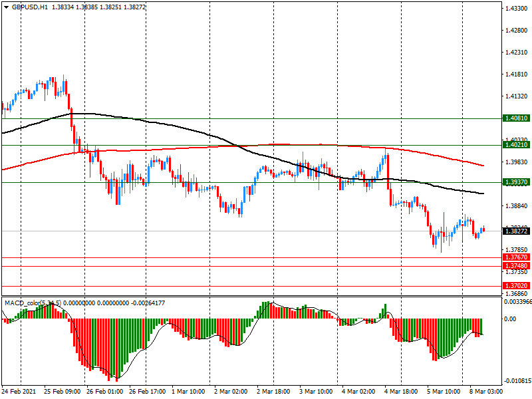Click the 24 Feb 2021 time axis label
The height and width of the screenshot is (399, 532).
[20, 392]
